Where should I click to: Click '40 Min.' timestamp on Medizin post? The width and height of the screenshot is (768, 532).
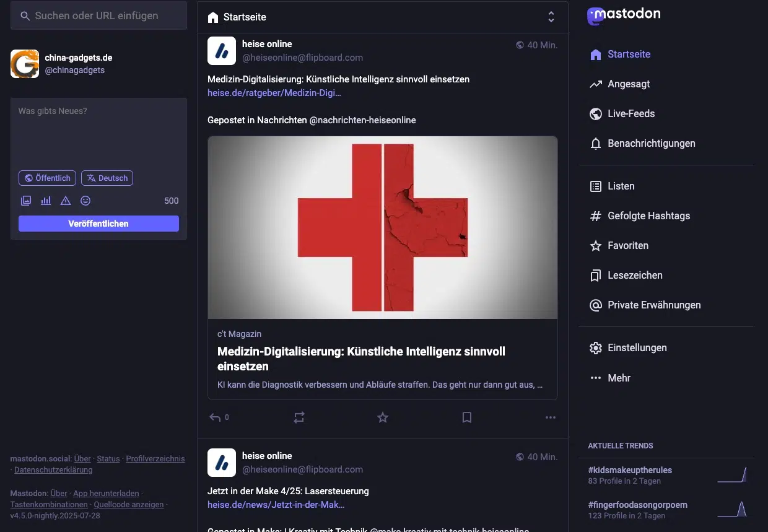point(543,45)
